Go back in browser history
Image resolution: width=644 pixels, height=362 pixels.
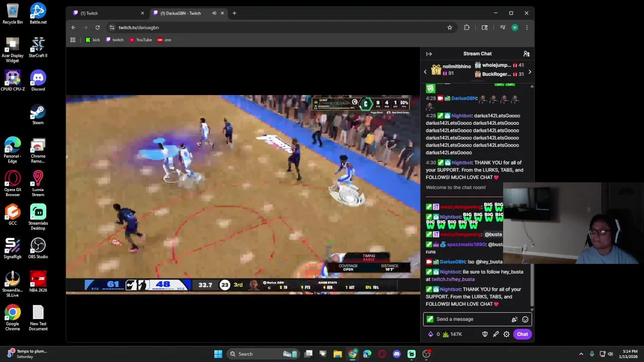click(x=73, y=28)
